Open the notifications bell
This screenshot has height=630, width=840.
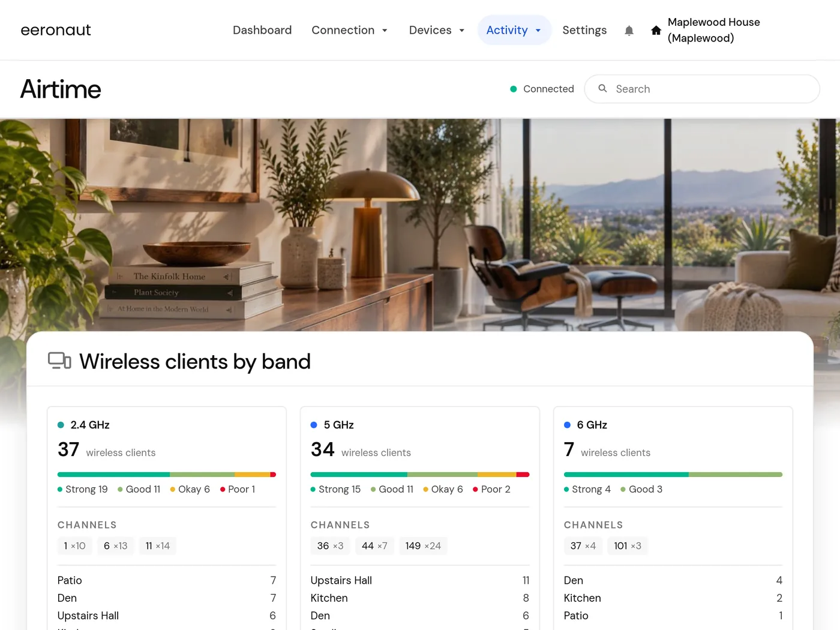(629, 31)
